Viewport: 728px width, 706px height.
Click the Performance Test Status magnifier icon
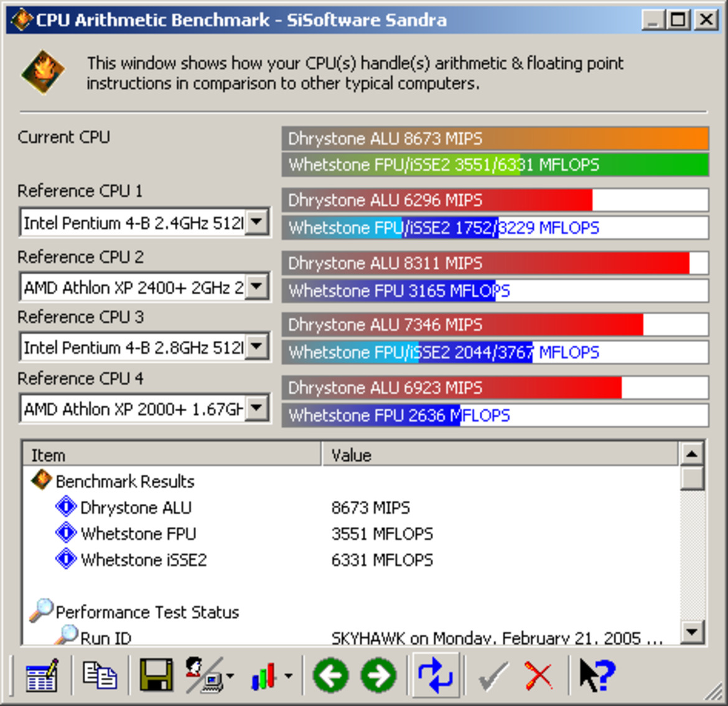41,610
